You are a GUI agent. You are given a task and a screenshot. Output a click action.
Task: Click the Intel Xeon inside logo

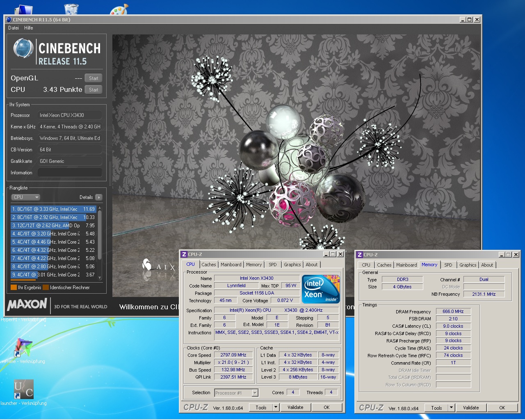[x=321, y=289]
